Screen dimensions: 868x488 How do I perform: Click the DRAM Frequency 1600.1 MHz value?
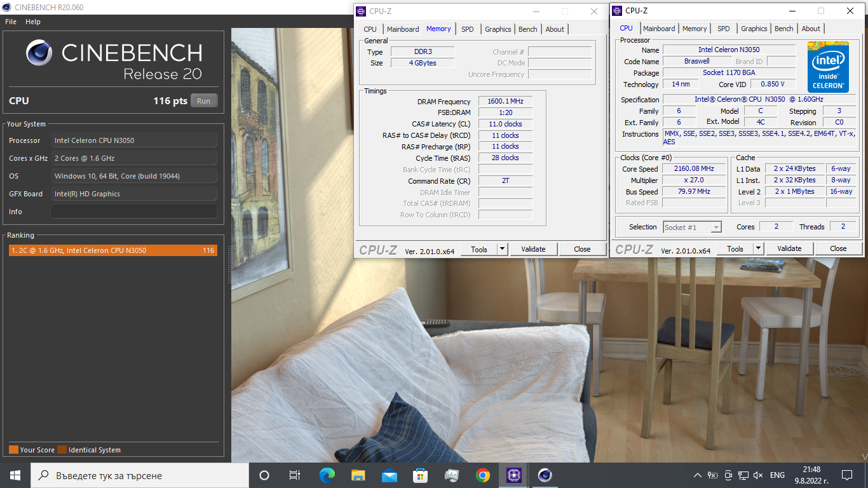[505, 102]
